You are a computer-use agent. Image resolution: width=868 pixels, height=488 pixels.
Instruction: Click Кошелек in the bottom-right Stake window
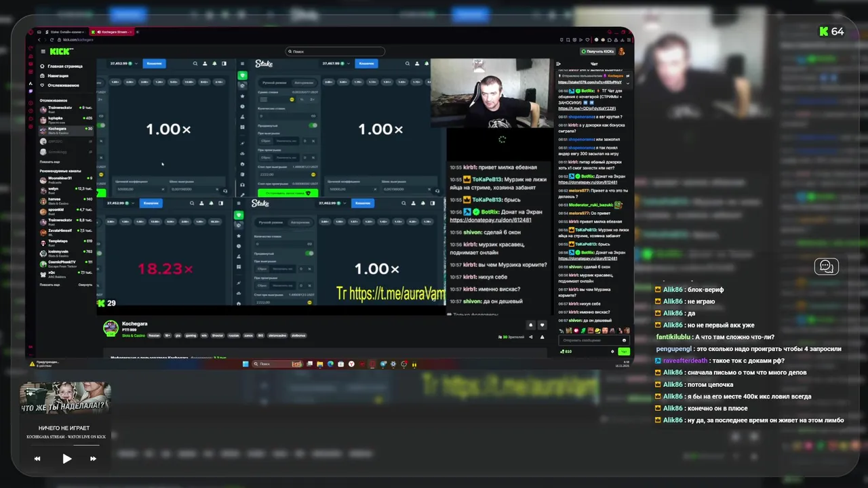click(x=363, y=203)
